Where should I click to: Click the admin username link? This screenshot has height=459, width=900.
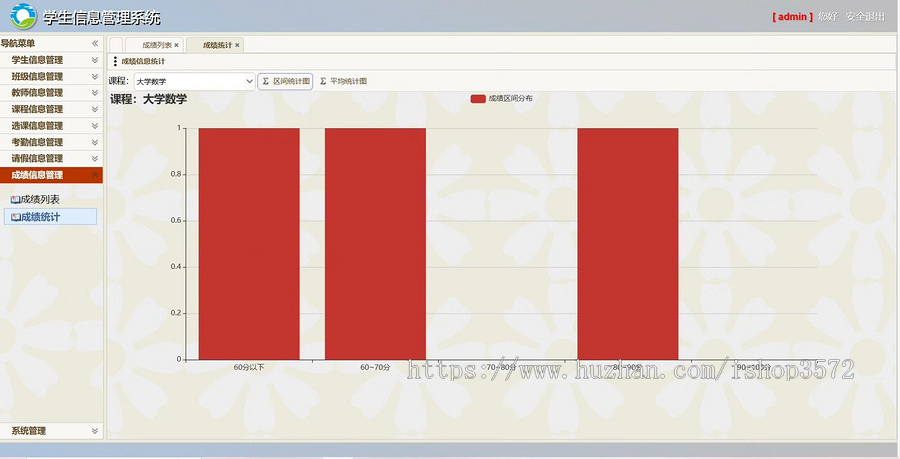[793, 17]
